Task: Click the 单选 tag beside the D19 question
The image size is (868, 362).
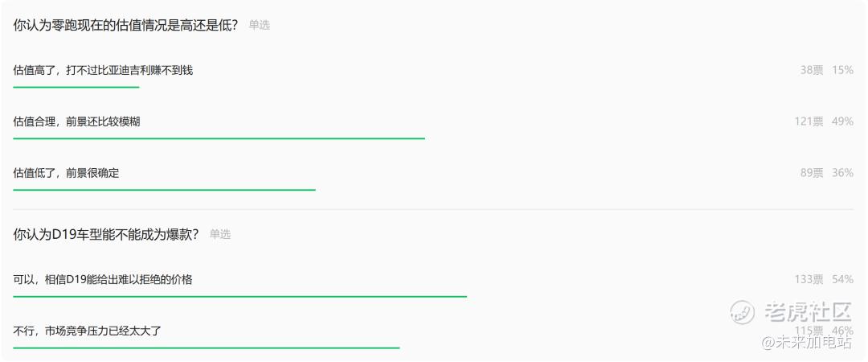Action: click(219, 235)
